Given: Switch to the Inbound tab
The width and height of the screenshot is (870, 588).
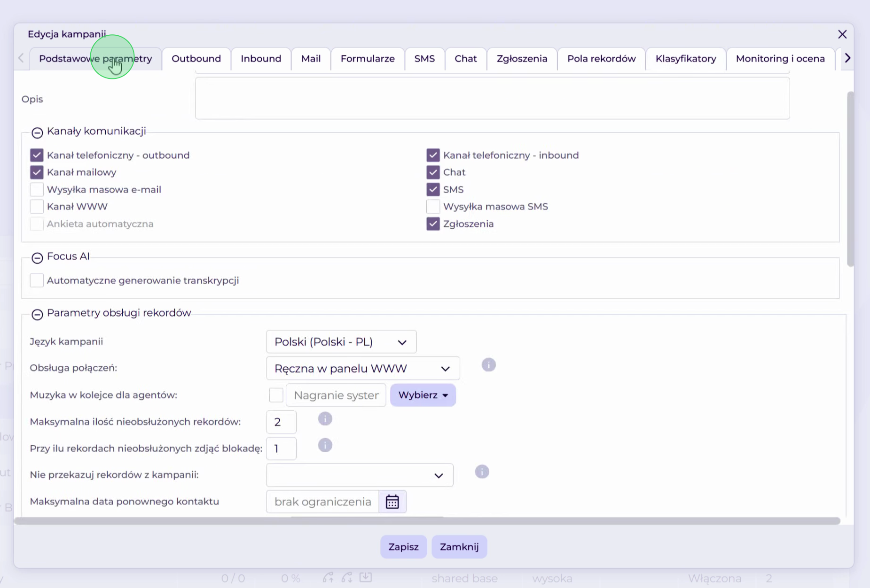Looking at the screenshot, I should pyautogui.click(x=261, y=59).
